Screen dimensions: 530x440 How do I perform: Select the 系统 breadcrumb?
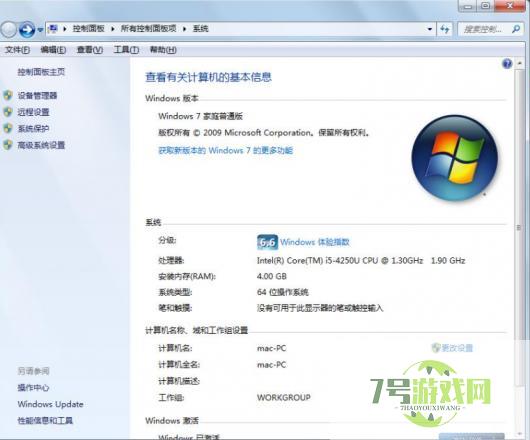pos(200,29)
